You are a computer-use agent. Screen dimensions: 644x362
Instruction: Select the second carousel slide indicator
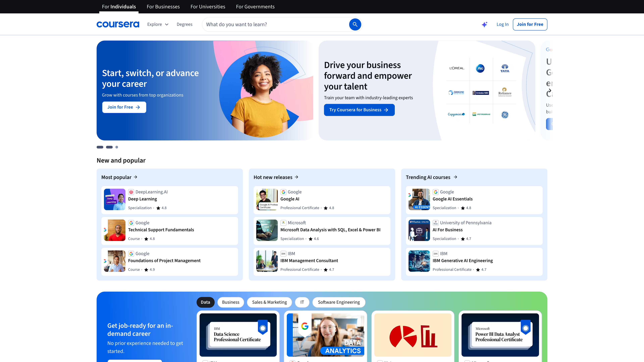coord(109,147)
